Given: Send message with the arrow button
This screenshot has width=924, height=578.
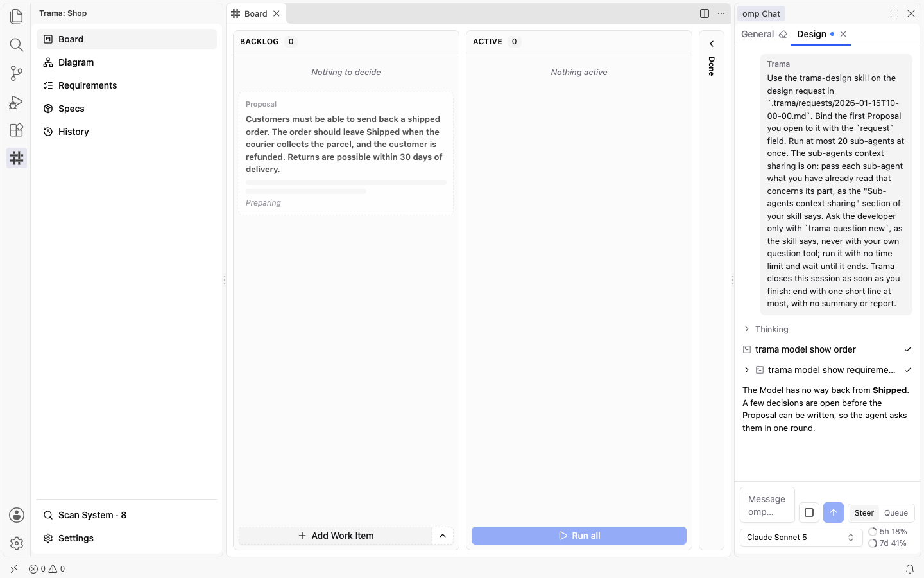Looking at the screenshot, I should 834,512.
